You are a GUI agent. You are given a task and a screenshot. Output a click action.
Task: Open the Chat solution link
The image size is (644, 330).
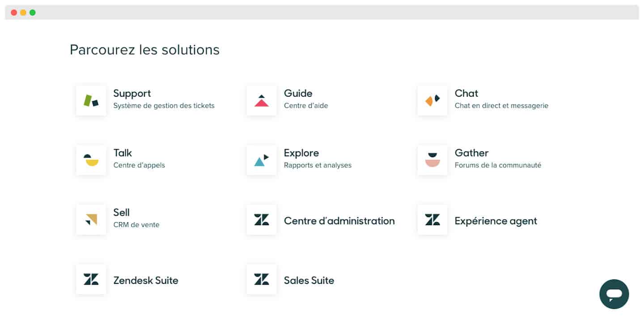[x=466, y=93]
